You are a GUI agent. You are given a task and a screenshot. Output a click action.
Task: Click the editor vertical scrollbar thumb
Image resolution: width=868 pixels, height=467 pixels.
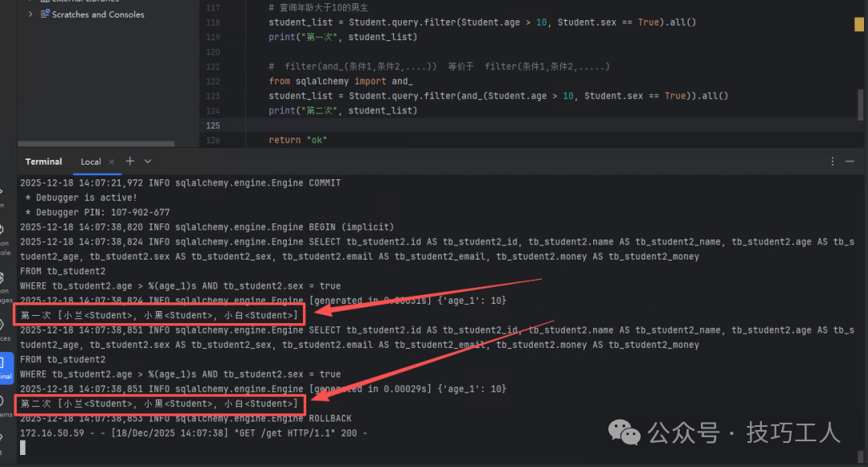point(860,104)
